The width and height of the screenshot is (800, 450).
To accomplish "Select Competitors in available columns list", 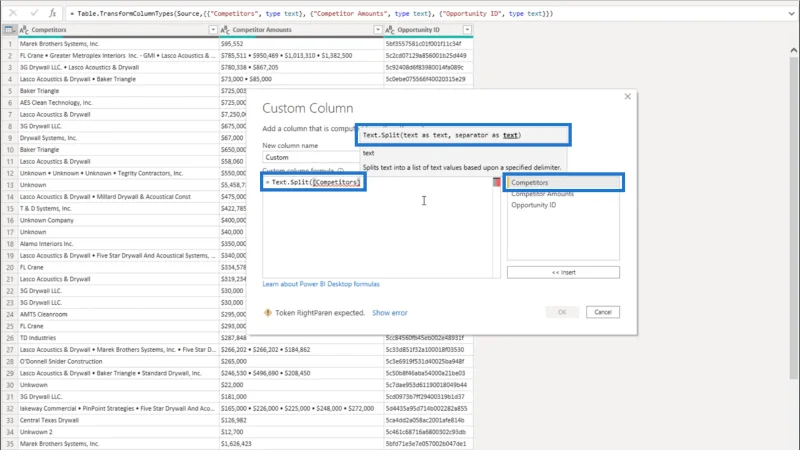I will tap(563, 183).
